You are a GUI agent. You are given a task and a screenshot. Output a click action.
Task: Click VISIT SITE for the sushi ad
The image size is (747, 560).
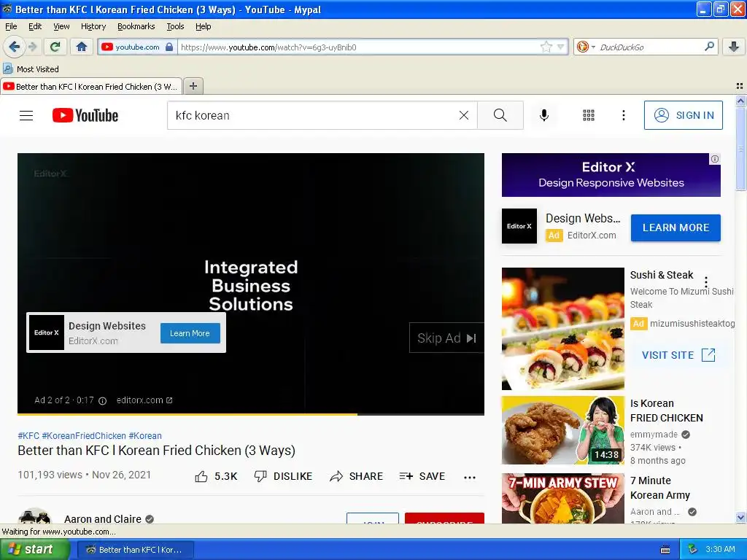[x=678, y=355]
